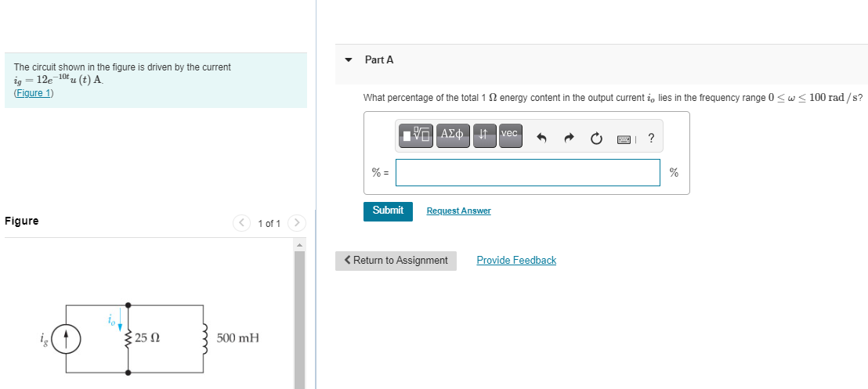Click the figure panel scrollbar up arrow
868x389 pixels.
click(x=299, y=245)
